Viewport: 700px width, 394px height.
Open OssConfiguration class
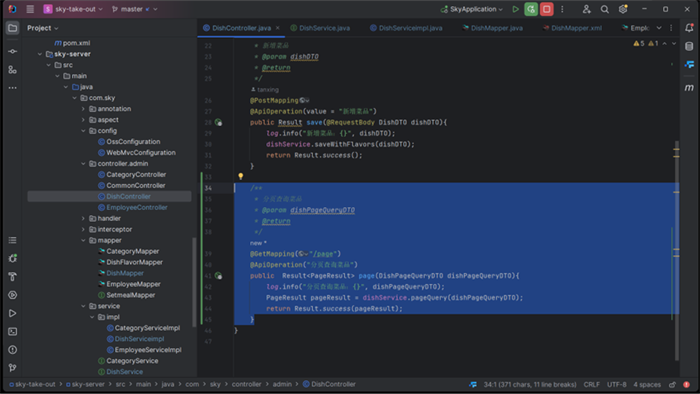click(x=129, y=142)
